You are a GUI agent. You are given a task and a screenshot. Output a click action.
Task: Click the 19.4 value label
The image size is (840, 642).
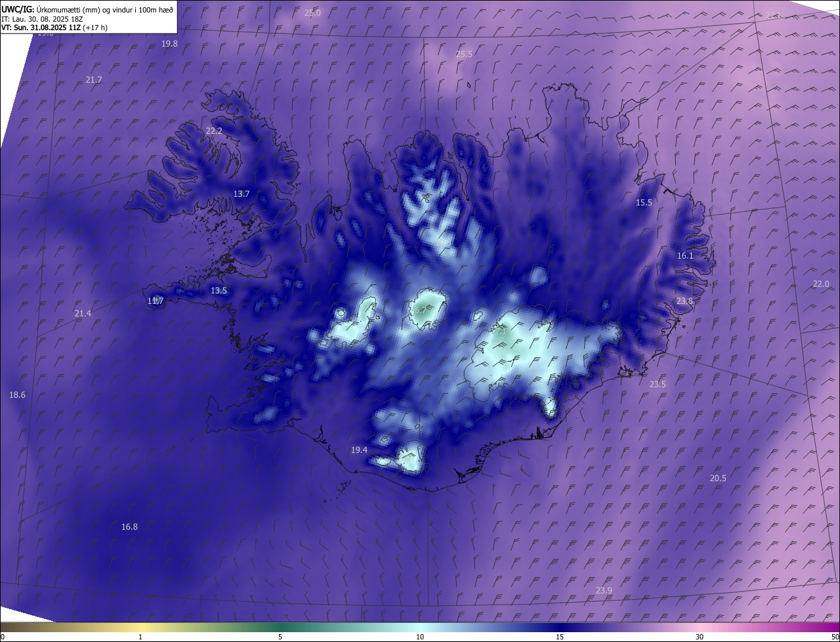point(359,450)
